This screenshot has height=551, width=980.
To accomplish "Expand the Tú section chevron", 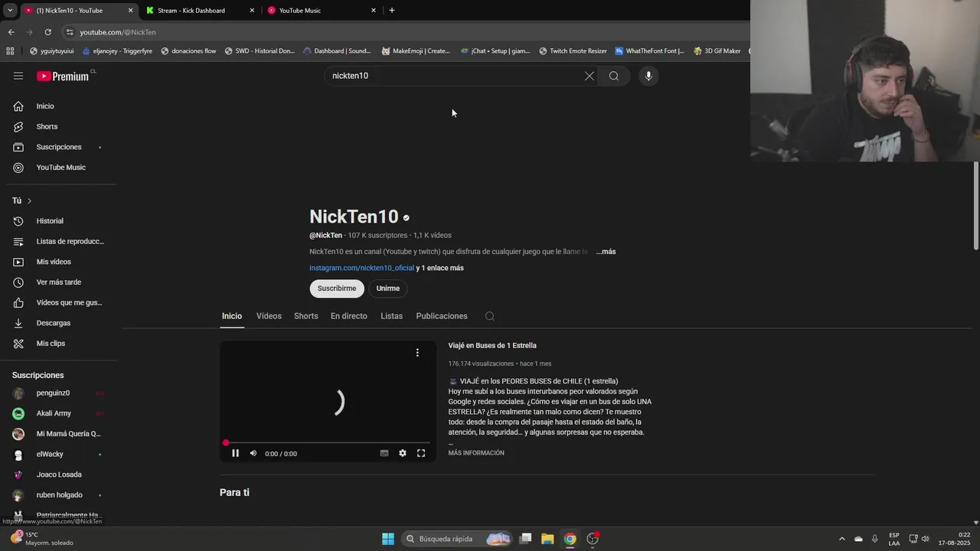I will tap(29, 201).
